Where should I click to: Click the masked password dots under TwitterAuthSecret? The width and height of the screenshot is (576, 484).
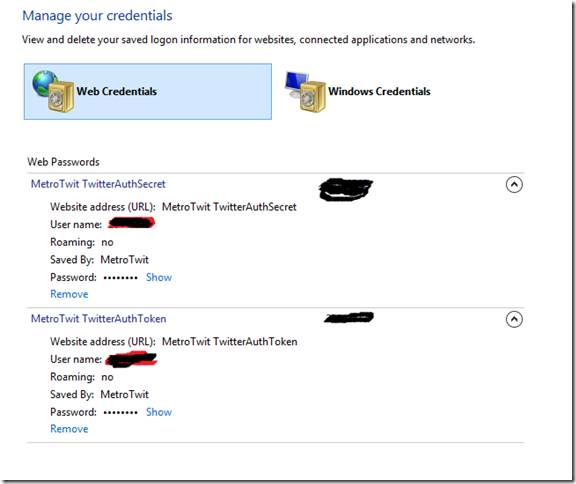(x=120, y=278)
